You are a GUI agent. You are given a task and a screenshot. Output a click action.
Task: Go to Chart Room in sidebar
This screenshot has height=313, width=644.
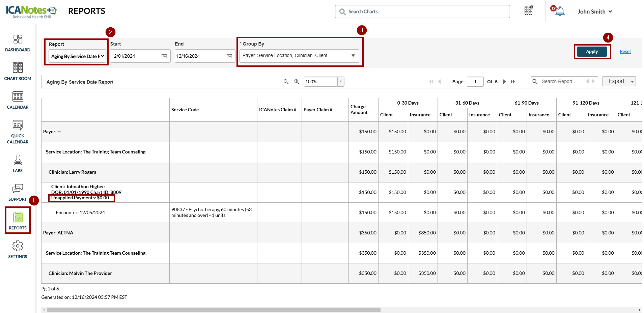tap(18, 72)
